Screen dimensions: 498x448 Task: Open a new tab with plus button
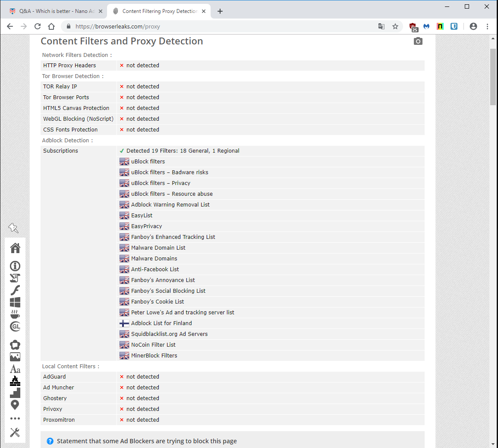tap(220, 11)
